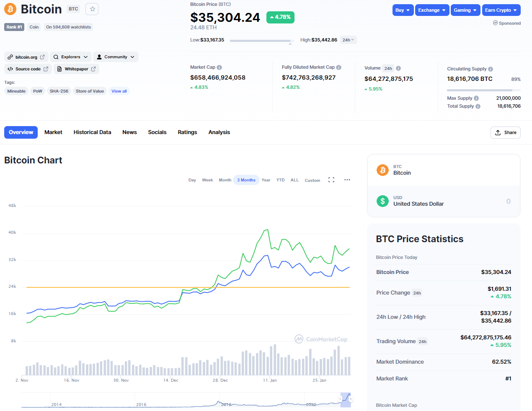Set chart range to Day

192,180
